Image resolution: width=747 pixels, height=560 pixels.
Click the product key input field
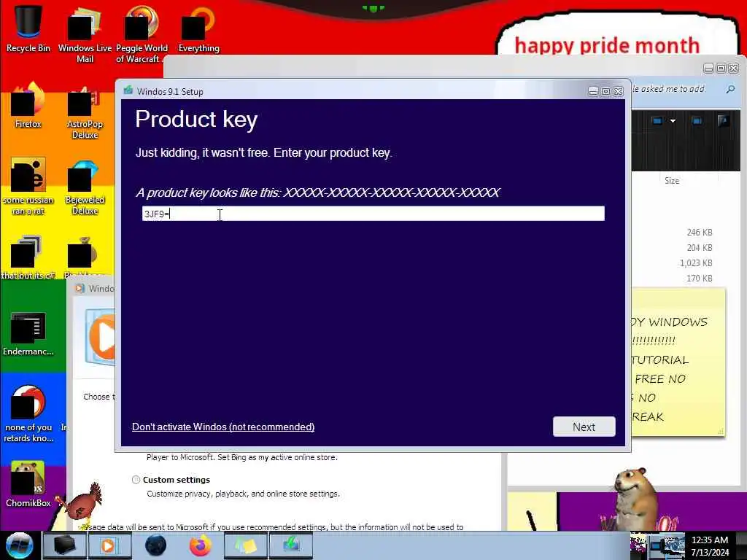click(373, 214)
